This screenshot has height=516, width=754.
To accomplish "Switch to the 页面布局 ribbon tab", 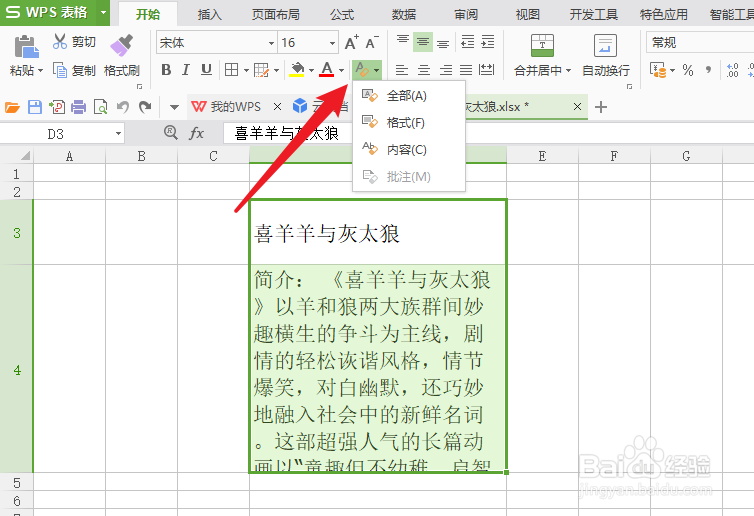I will [x=276, y=14].
